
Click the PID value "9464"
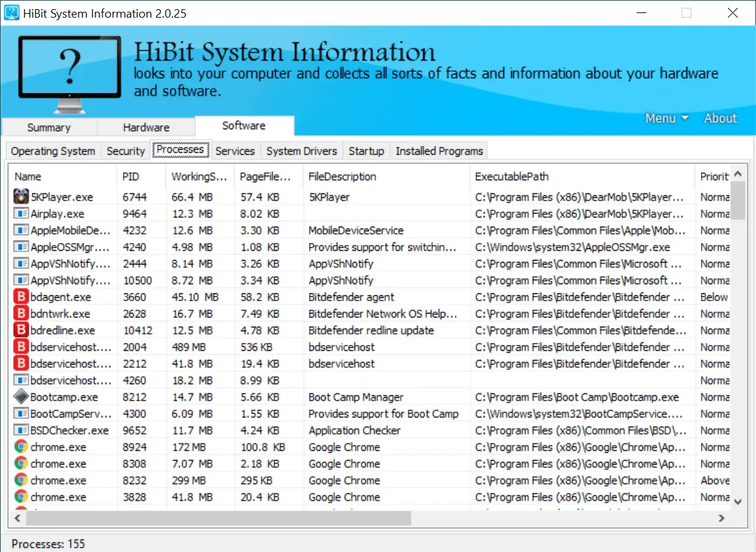(134, 214)
